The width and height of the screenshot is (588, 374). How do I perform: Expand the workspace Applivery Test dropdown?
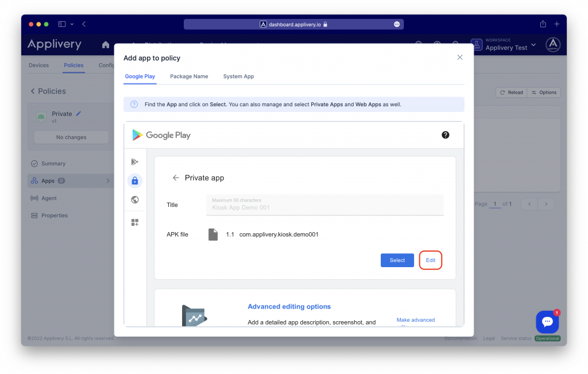[533, 45]
